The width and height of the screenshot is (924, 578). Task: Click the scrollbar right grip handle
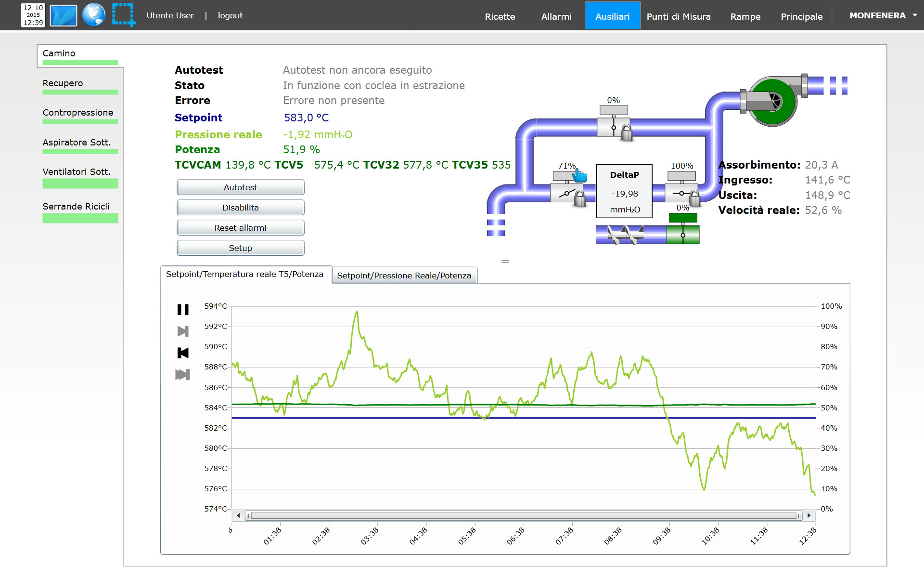pos(799,515)
